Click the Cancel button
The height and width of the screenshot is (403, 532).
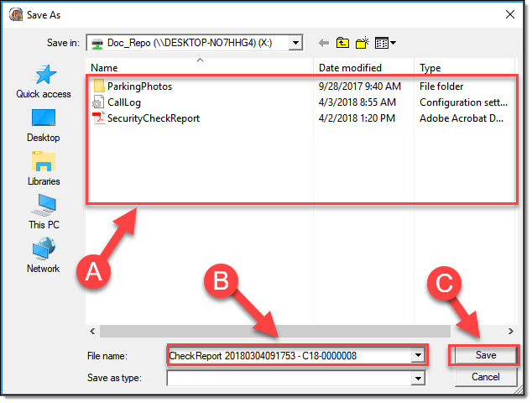point(485,378)
